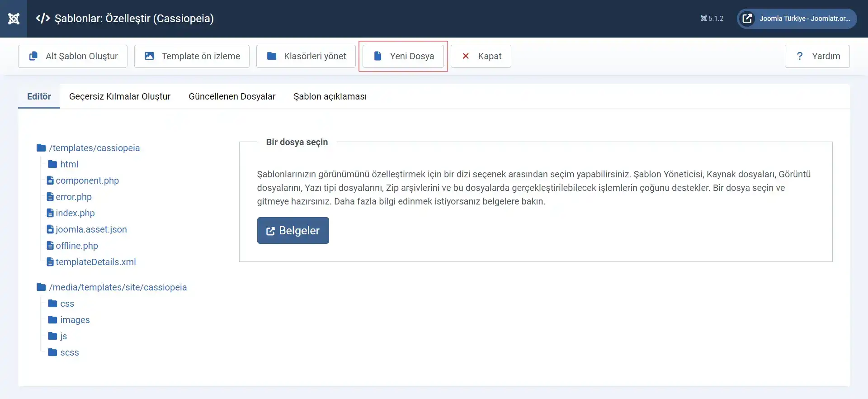
Task: Collapse the /templates/cassiopeia folder
Action: (94, 148)
